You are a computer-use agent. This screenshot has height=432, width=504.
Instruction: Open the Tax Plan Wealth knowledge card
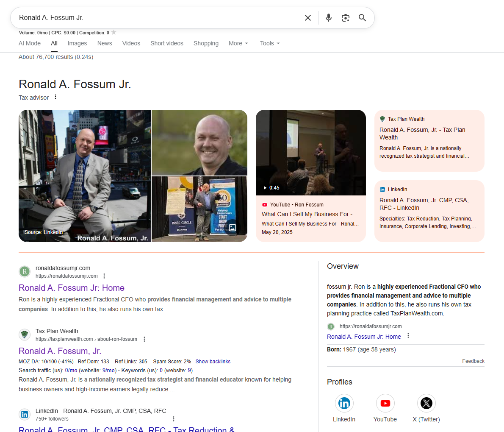tap(429, 141)
